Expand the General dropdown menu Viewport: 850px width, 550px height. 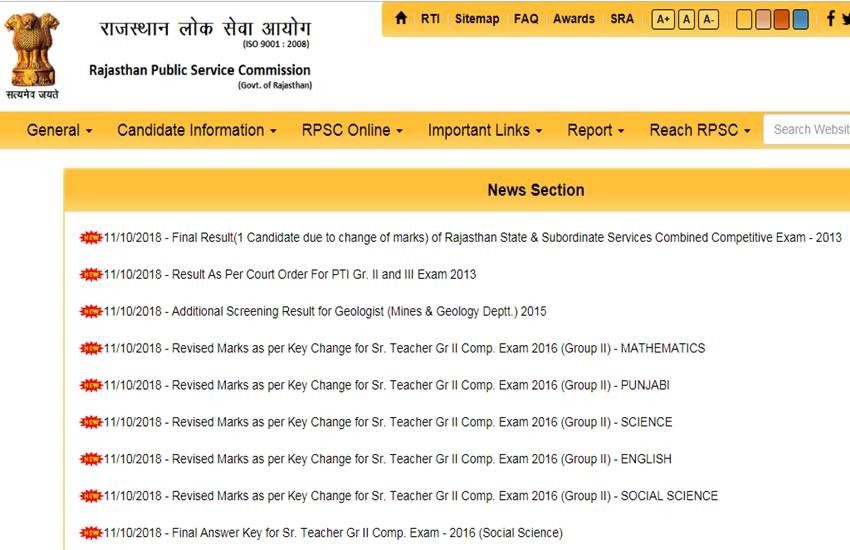[x=59, y=130]
